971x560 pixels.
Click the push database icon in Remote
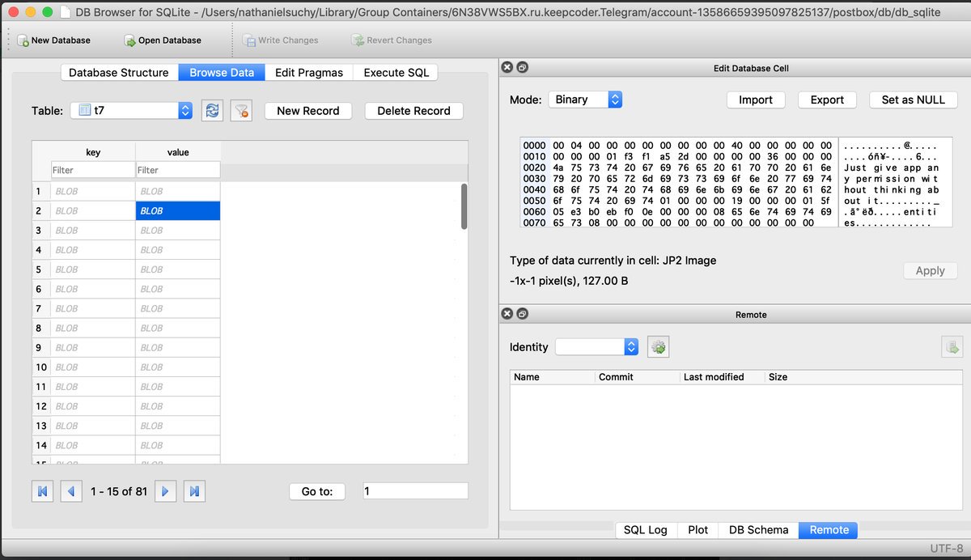coord(952,347)
